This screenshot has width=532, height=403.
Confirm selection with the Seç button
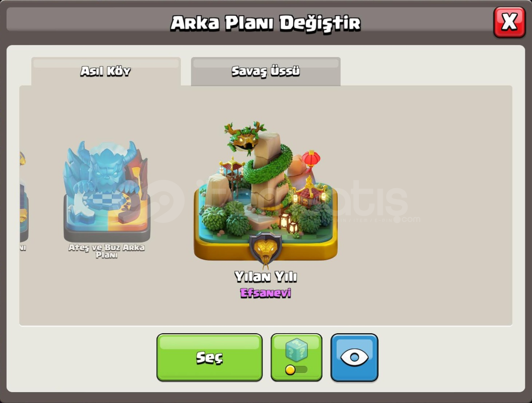(x=209, y=357)
